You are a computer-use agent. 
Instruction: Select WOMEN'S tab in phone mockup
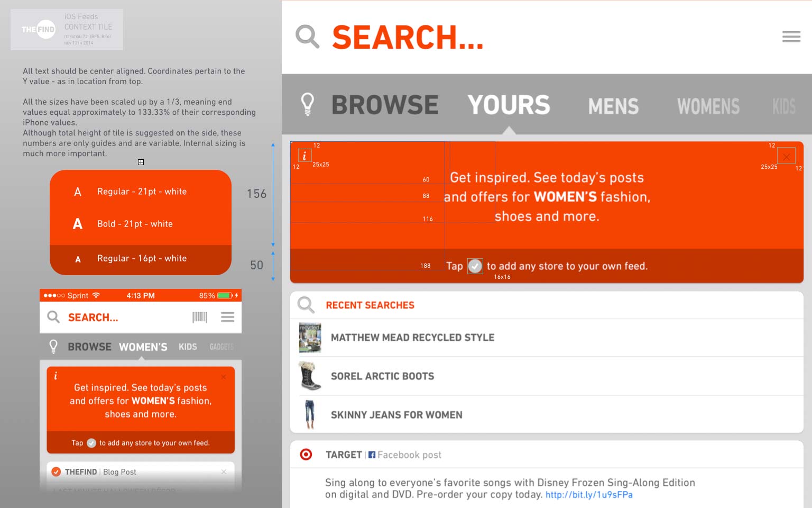pos(143,347)
